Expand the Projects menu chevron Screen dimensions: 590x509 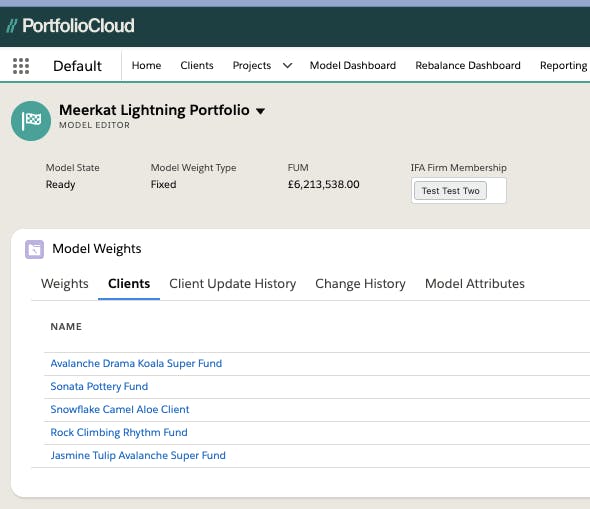pyautogui.click(x=287, y=66)
